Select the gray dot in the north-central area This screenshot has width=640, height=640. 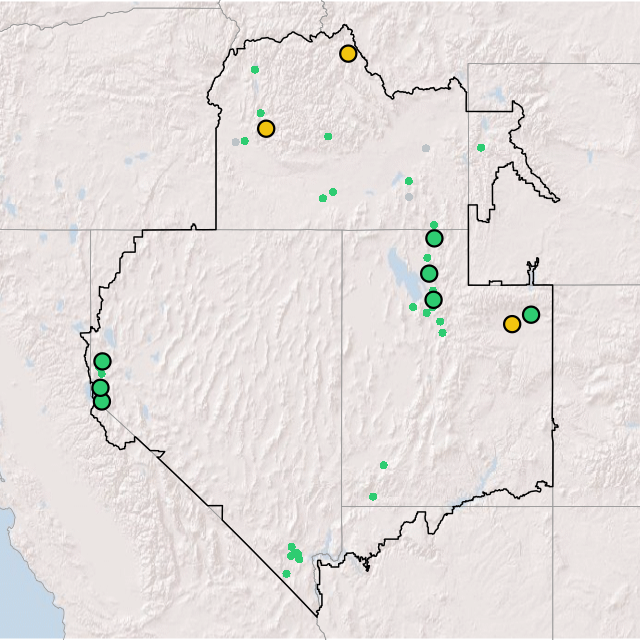point(426,148)
